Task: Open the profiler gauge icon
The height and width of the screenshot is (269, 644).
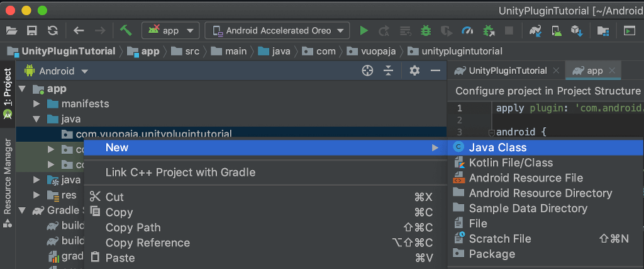Action: point(467,30)
